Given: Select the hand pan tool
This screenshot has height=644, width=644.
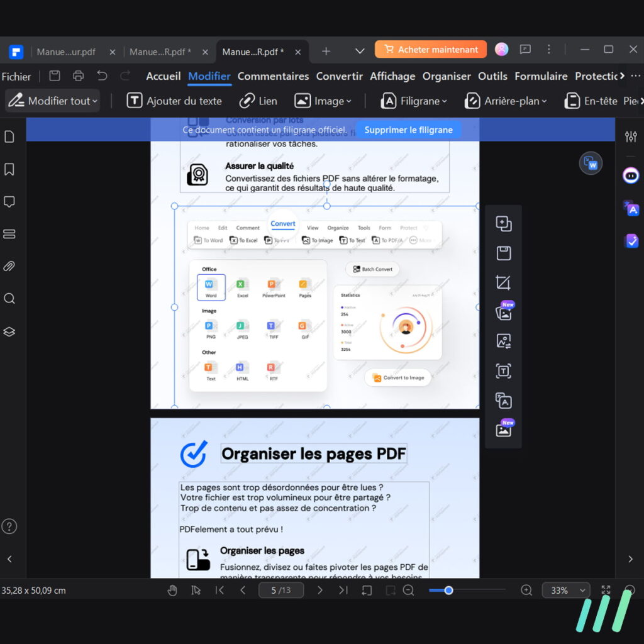Looking at the screenshot, I should (172, 590).
